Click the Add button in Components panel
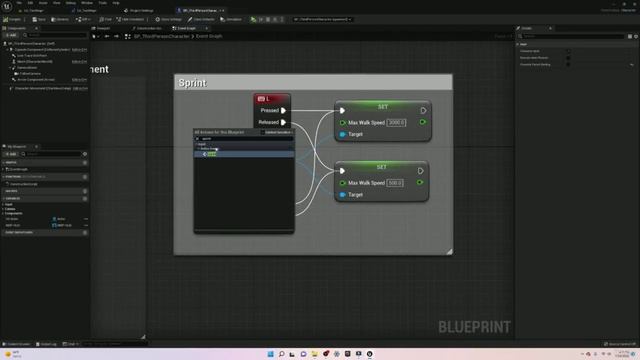This screenshot has width=640, height=360. tap(11, 35)
